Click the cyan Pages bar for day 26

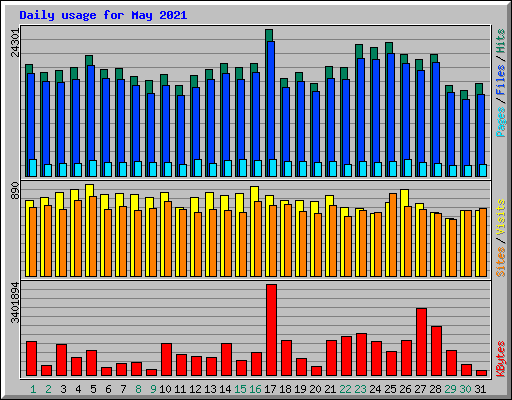click(408, 168)
